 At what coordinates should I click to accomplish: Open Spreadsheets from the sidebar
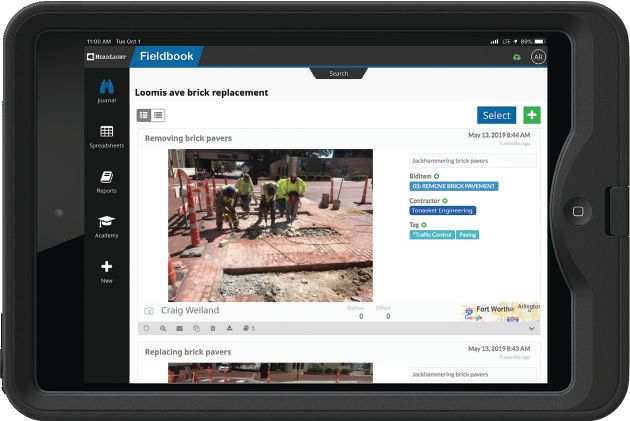pyautogui.click(x=106, y=135)
